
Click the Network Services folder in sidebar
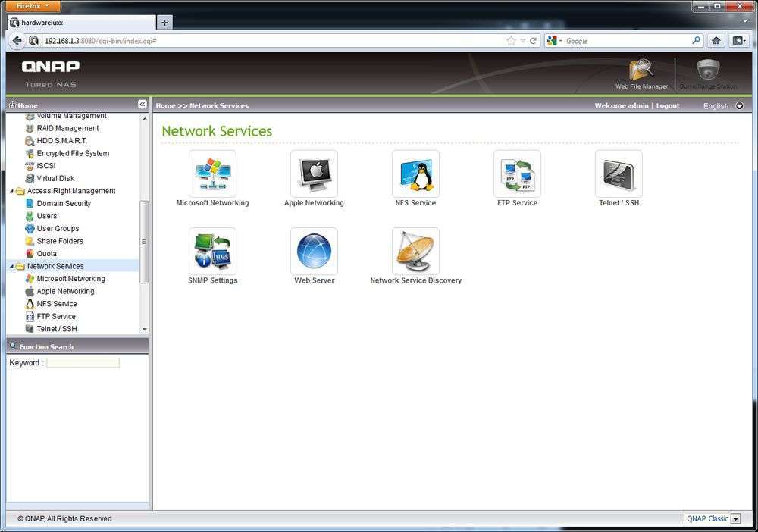(x=55, y=266)
